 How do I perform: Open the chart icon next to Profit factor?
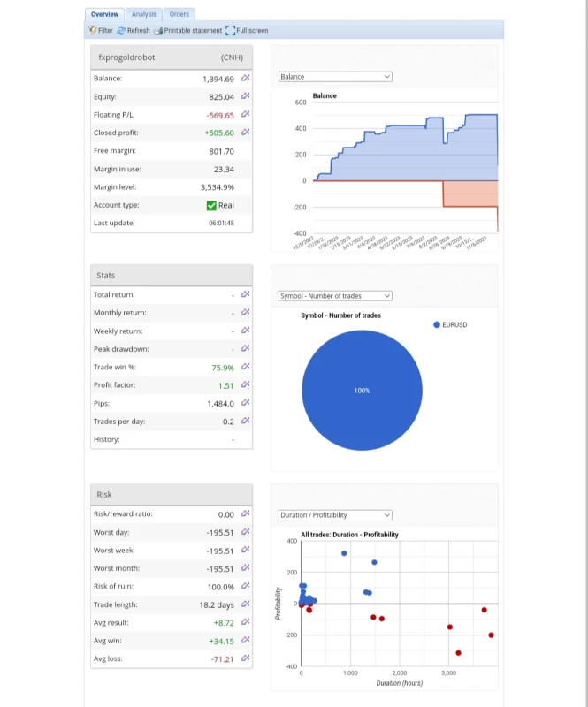point(245,385)
